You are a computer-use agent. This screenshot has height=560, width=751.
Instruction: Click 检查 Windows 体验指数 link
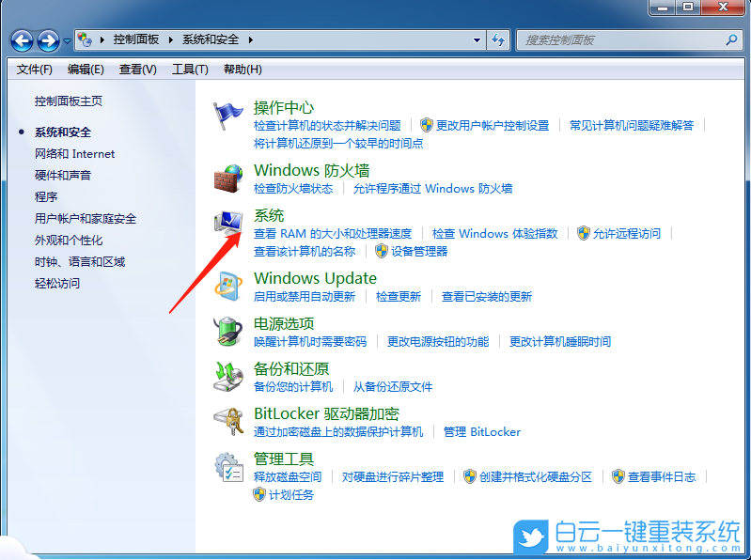(494, 234)
